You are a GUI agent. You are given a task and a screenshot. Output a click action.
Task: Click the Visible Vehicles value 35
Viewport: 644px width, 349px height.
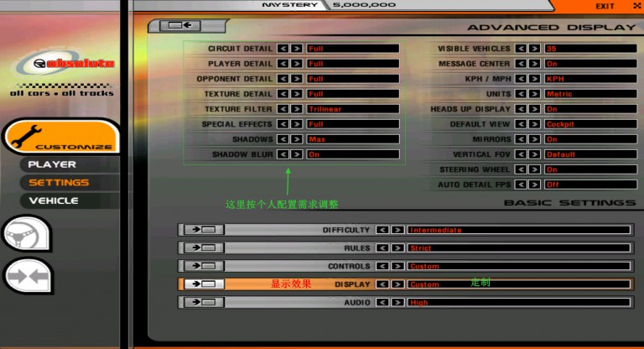tap(590, 49)
